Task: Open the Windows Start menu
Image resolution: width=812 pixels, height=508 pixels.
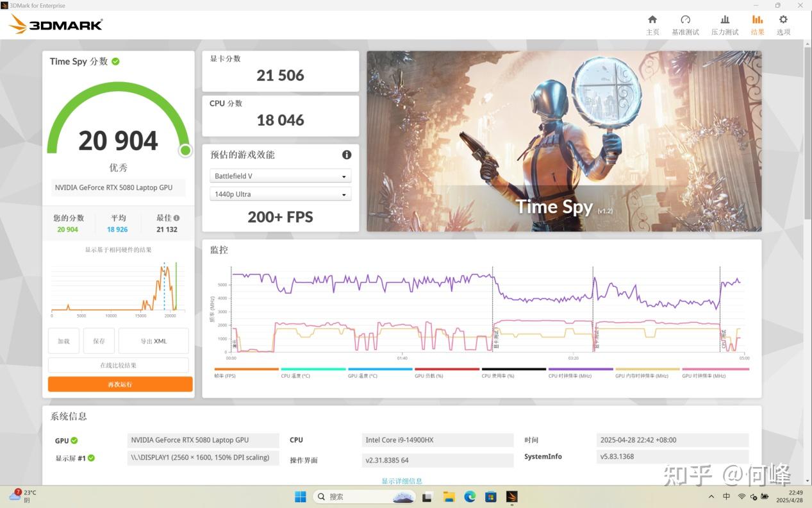Action: click(299, 496)
